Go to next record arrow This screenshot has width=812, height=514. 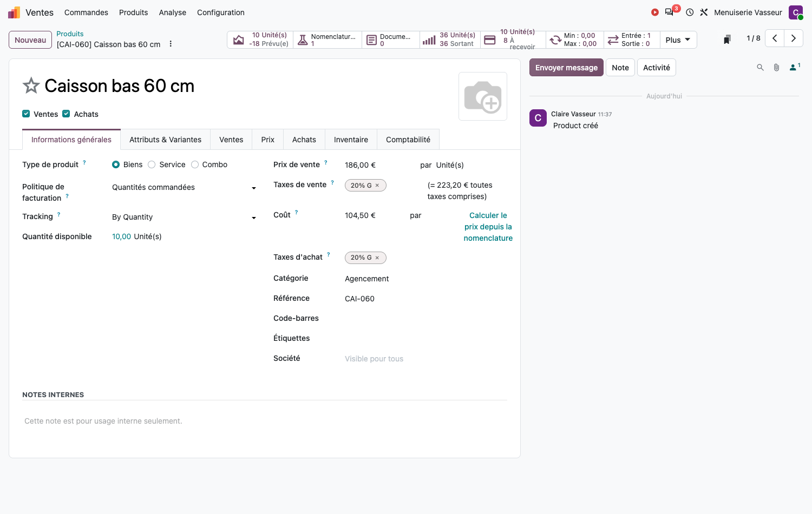794,38
